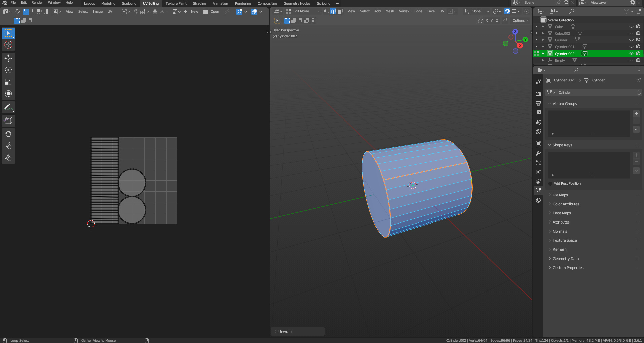
Task: Select the Rotate tool in UV toolbar
Action: pyautogui.click(x=8, y=70)
